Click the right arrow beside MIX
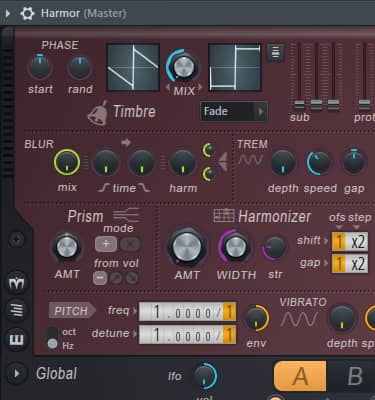375x400 pixels. click(200, 88)
